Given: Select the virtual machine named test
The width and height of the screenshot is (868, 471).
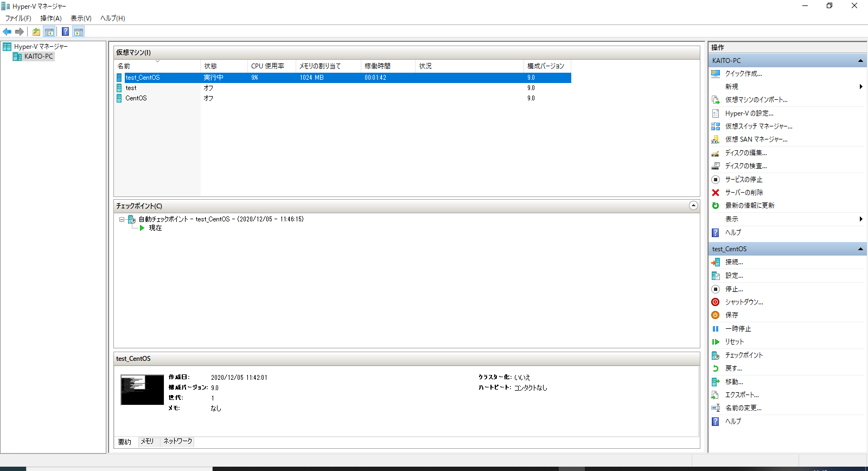Looking at the screenshot, I should point(343,88).
